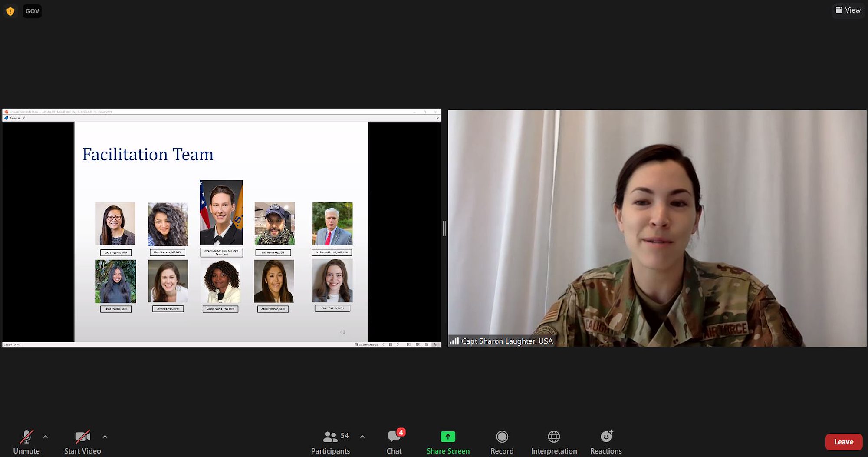
Task: Expand the Participants list chevron
Action: coord(362,437)
